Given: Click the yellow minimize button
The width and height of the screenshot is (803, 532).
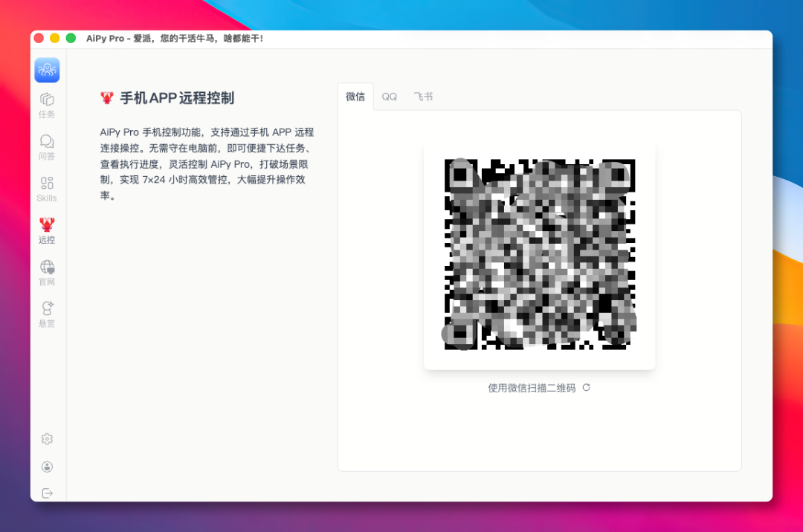Looking at the screenshot, I should [x=54, y=37].
